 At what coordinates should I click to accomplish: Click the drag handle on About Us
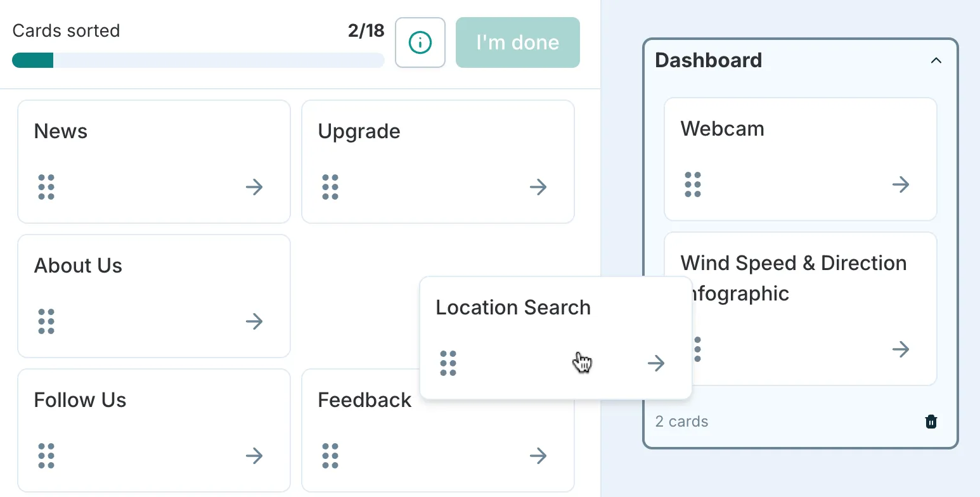[46, 321]
